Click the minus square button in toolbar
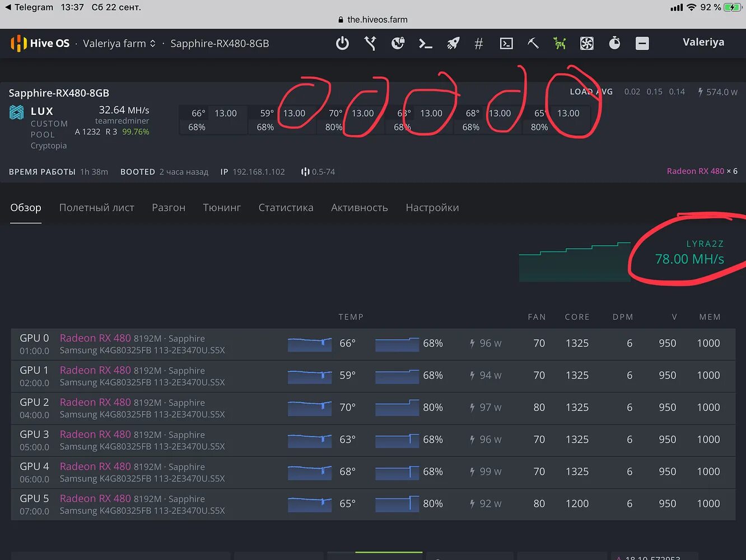 (642, 43)
